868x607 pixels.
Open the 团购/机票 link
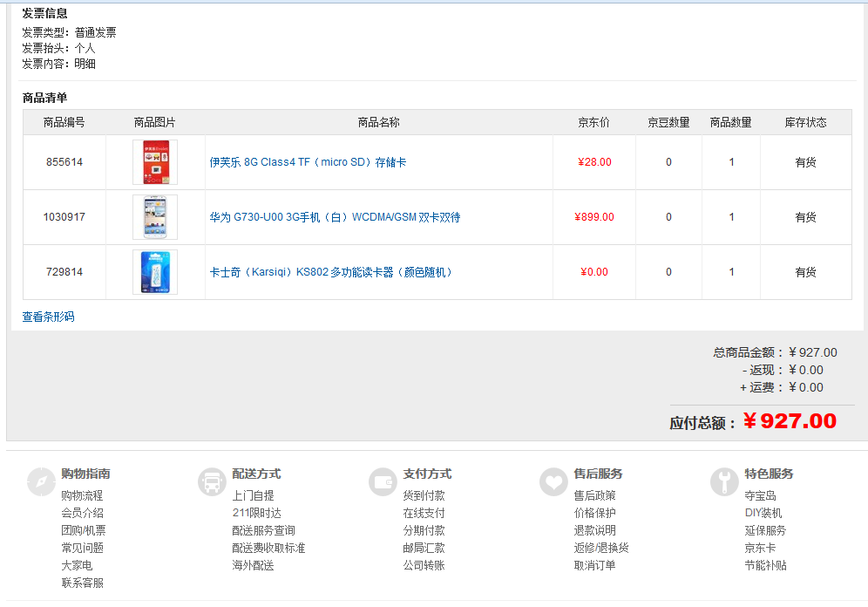(x=83, y=530)
